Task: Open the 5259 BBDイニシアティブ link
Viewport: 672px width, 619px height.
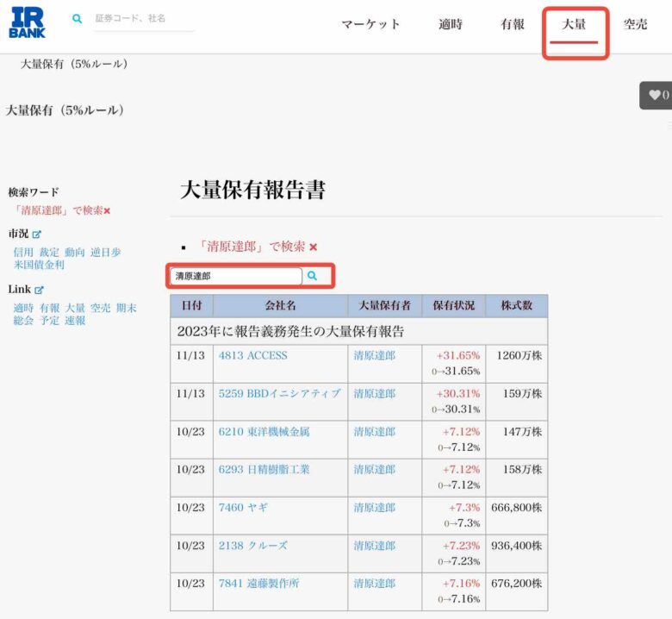Action: (x=279, y=394)
